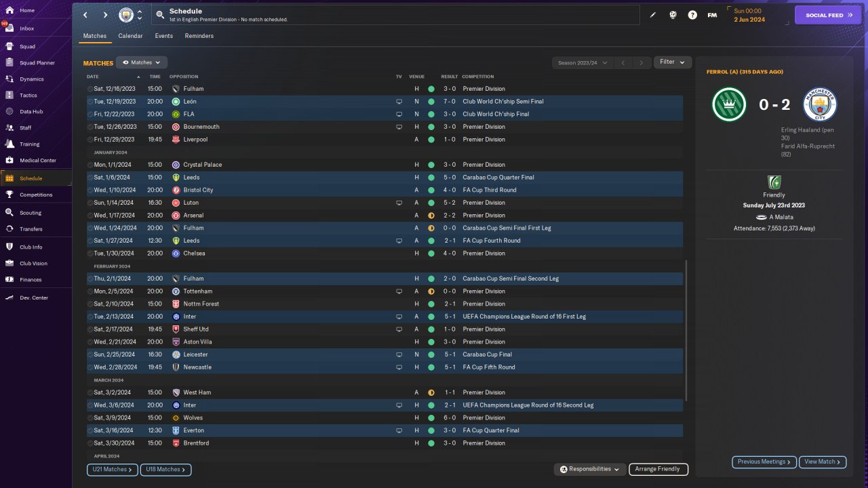The width and height of the screenshot is (868, 488).
Task: Go to previous season with left arrow
Action: click(x=623, y=62)
